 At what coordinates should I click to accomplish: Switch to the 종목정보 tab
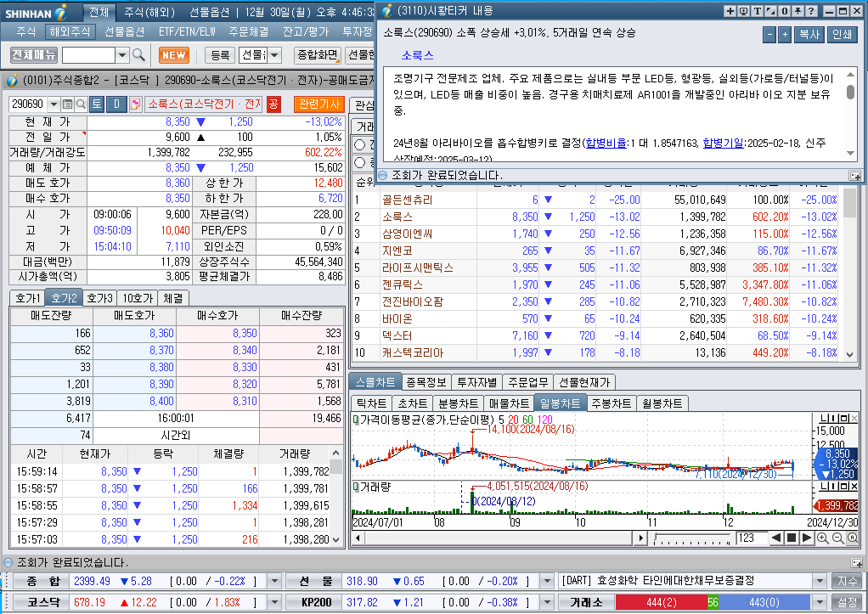426,382
